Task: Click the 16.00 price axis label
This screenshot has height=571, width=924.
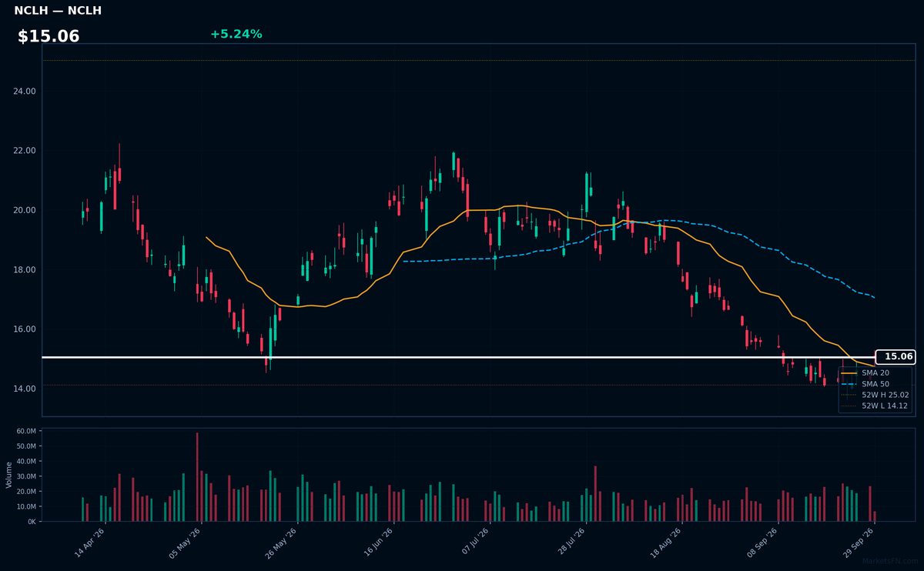Action: pyautogui.click(x=25, y=329)
